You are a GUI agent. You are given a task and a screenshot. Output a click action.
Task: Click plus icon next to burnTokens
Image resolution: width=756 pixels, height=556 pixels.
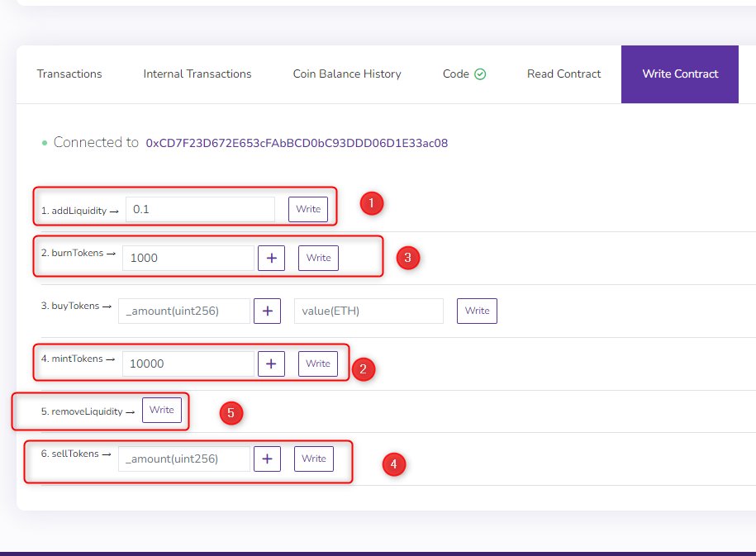(x=272, y=258)
